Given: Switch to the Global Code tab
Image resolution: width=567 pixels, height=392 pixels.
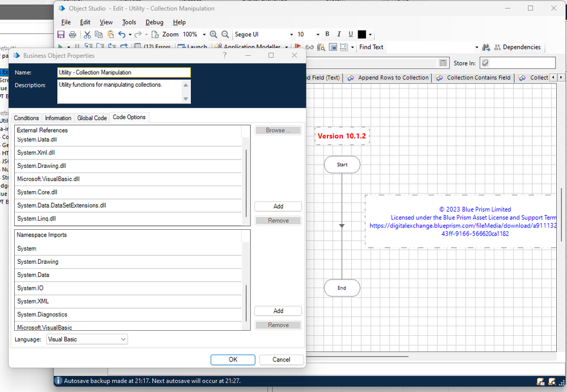Looking at the screenshot, I should tap(92, 118).
